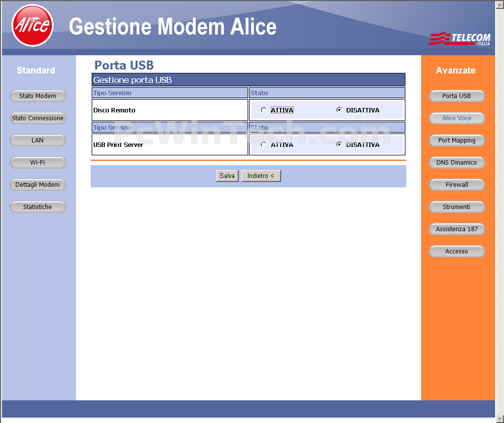Enable ATTIVA for USB Print Server

263,144
